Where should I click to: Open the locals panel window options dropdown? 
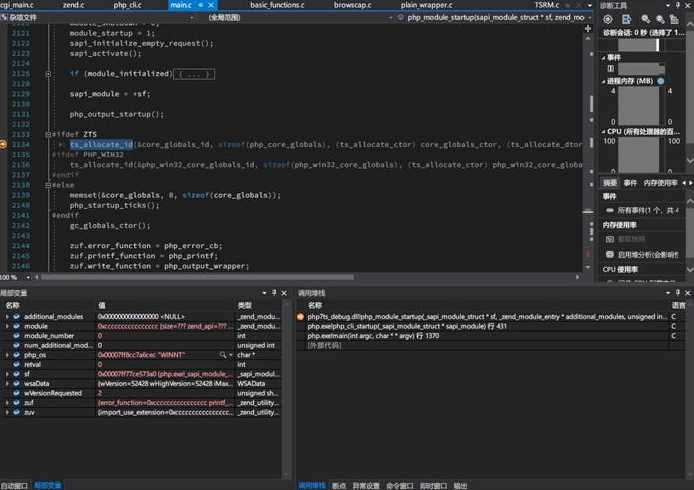coord(264,293)
